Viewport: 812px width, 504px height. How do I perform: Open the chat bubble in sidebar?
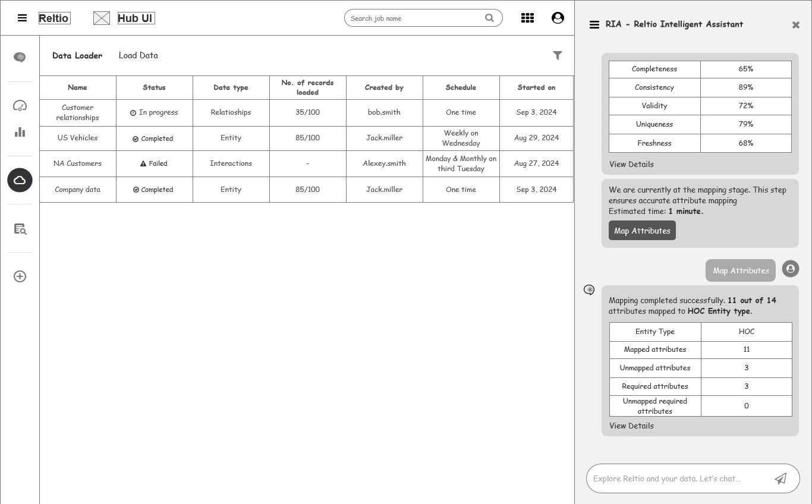click(20, 57)
